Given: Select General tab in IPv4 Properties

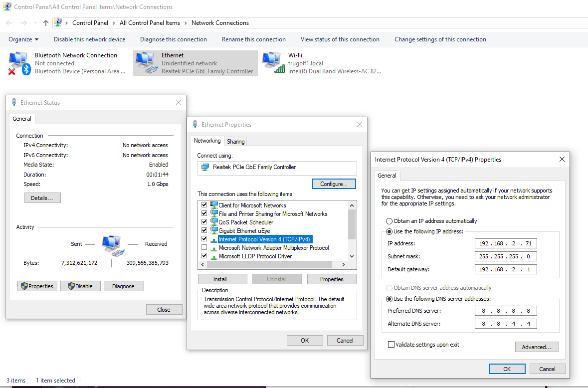Looking at the screenshot, I should [x=387, y=176].
